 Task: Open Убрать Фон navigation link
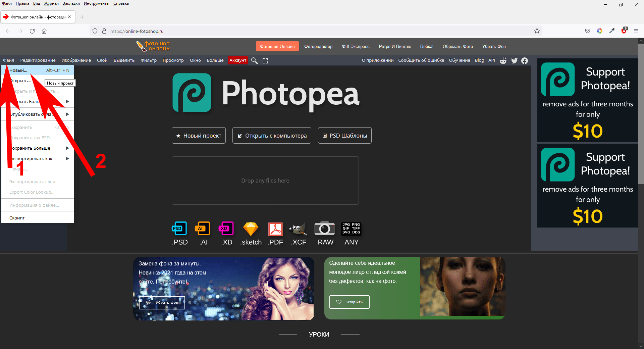(x=494, y=47)
